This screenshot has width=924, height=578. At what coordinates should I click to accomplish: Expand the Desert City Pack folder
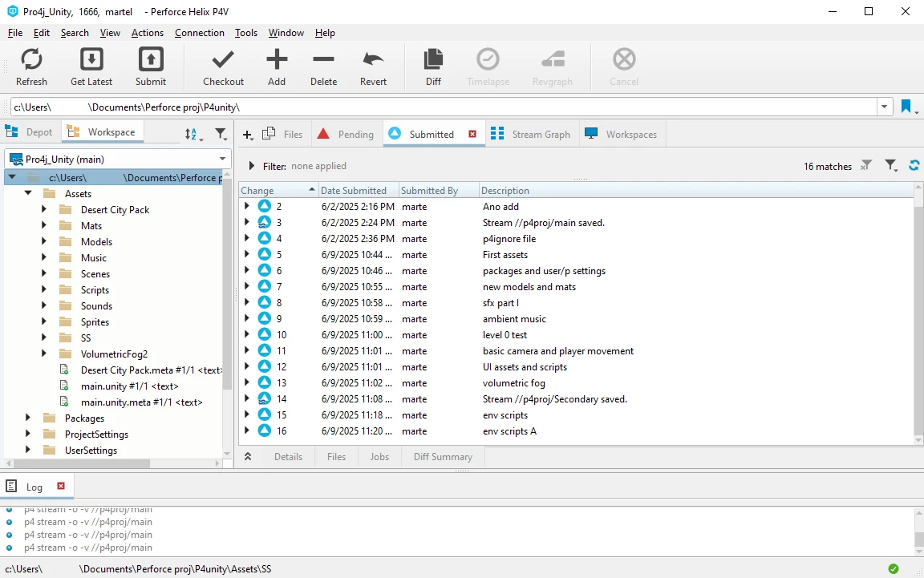point(43,209)
